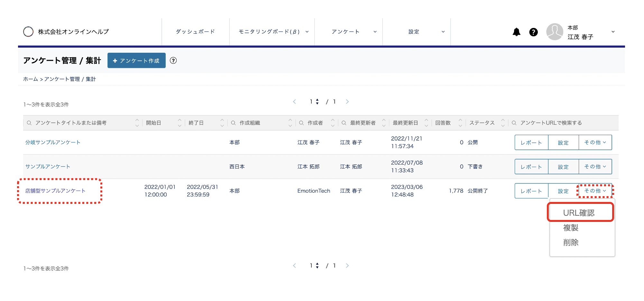Viewport: 644px width, 301px height.
Task: Click help circle next to アンケート作成 button
Action: point(173,60)
